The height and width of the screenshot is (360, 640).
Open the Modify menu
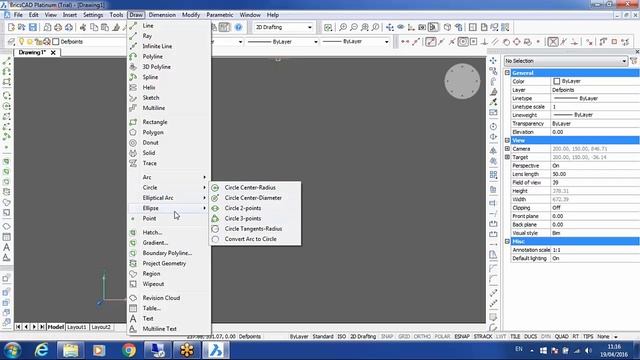[191, 15]
